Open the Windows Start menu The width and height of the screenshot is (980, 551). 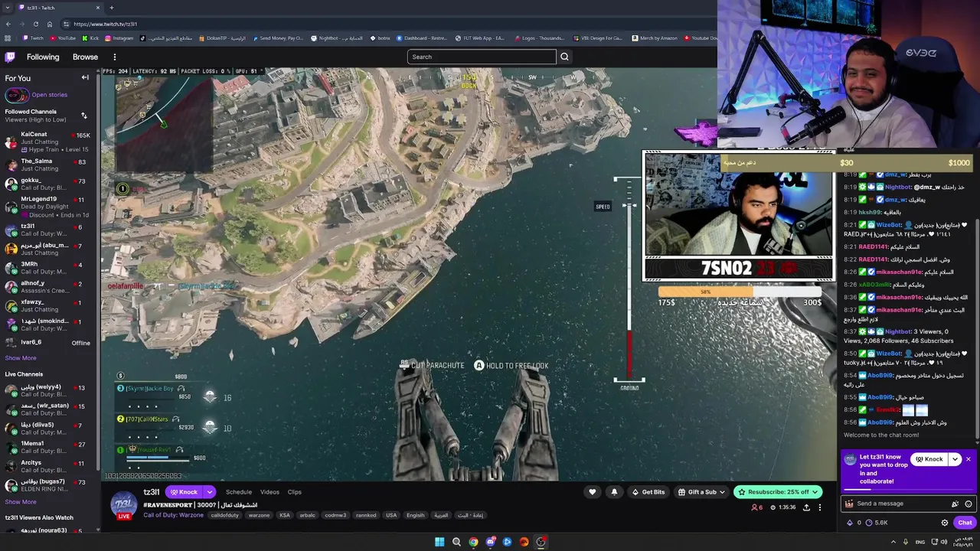[x=439, y=542]
